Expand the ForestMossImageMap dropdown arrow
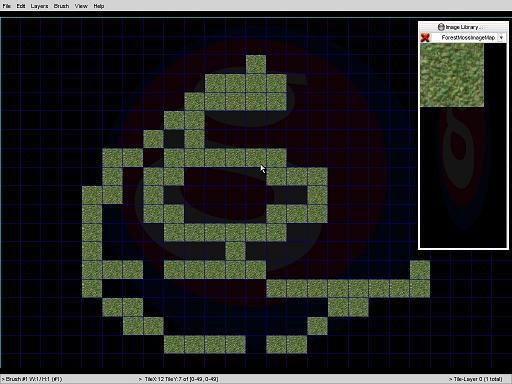 [501, 38]
